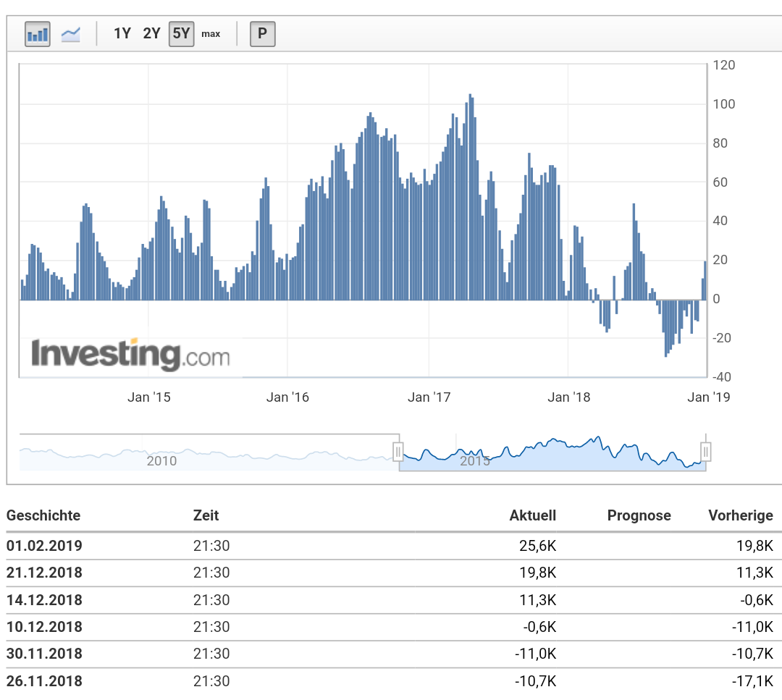Toggle the 1Y time range

point(122,33)
